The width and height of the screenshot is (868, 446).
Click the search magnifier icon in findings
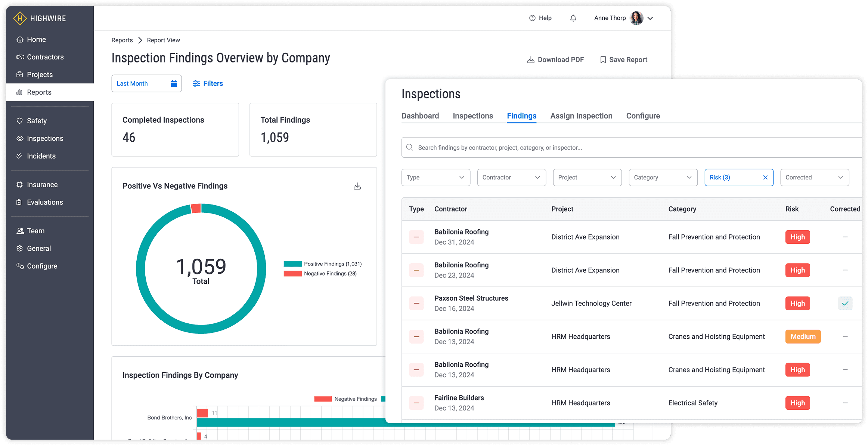410,147
